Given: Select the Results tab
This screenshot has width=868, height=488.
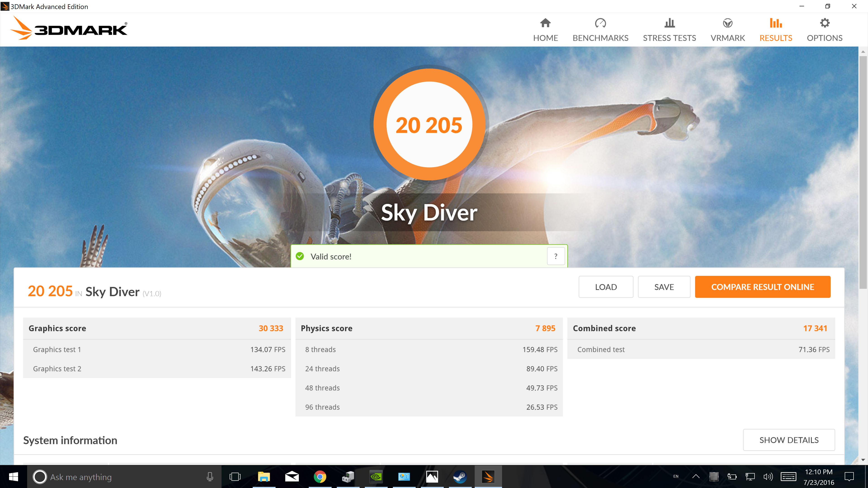Looking at the screenshot, I should (x=776, y=30).
